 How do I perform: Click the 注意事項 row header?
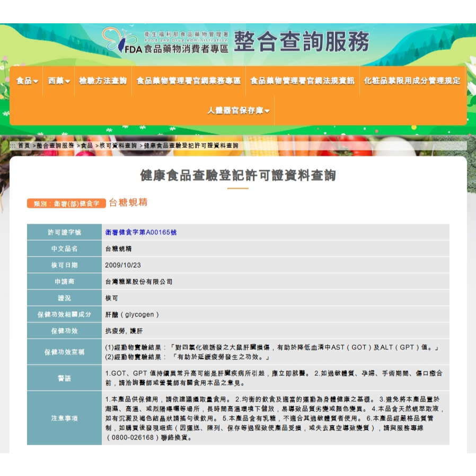coord(64,418)
